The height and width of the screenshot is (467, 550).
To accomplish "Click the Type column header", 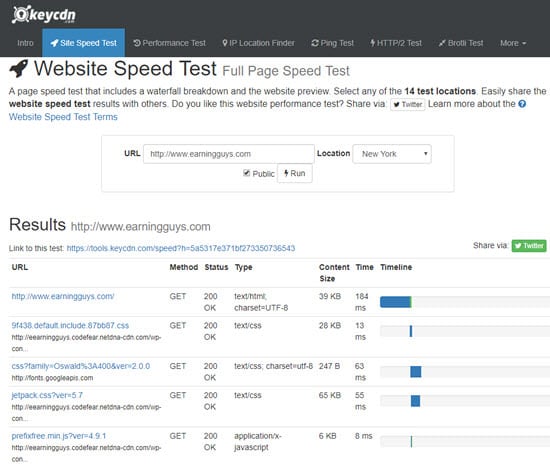I will click(244, 268).
